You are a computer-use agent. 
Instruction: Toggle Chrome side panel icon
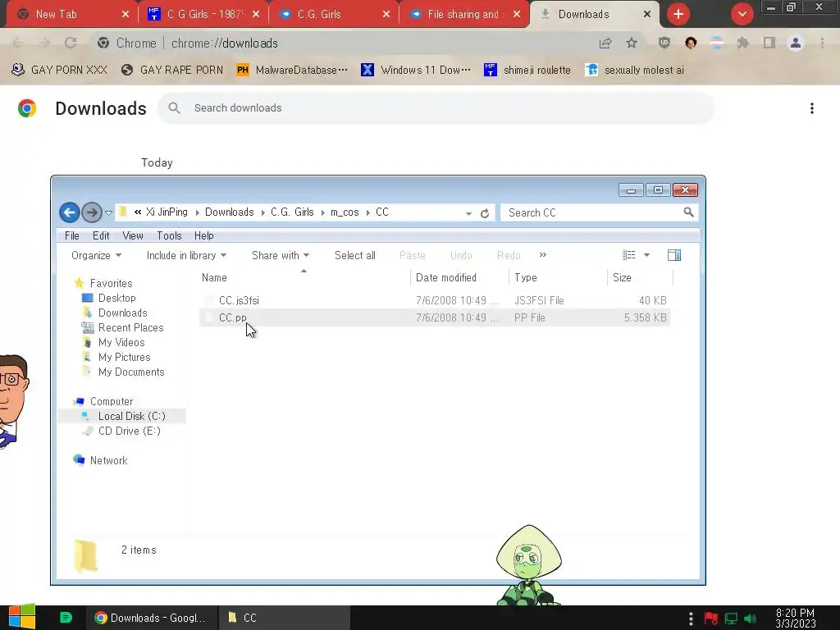tap(769, 43)
